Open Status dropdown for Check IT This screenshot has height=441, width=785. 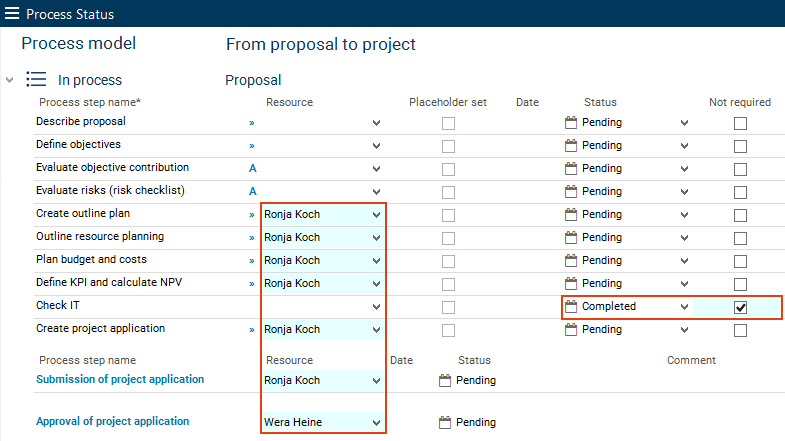click(684, 307)
